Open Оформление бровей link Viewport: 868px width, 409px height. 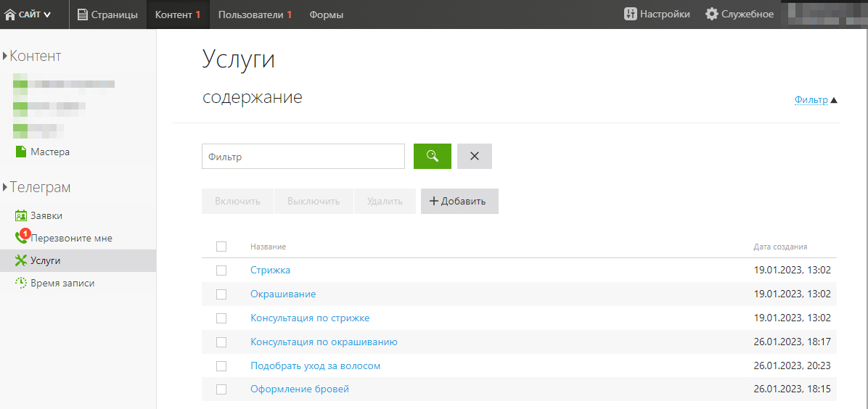coord(300,389)
